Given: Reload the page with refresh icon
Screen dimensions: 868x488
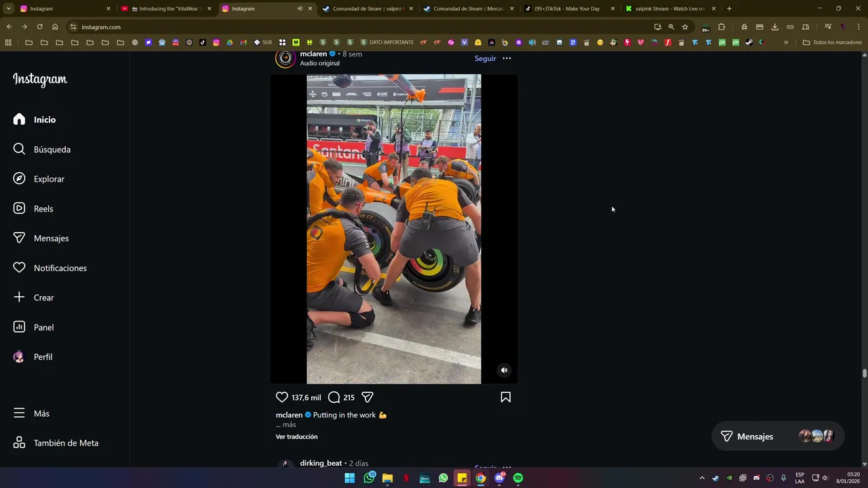Looking at the screenshot, I should 39,26.
